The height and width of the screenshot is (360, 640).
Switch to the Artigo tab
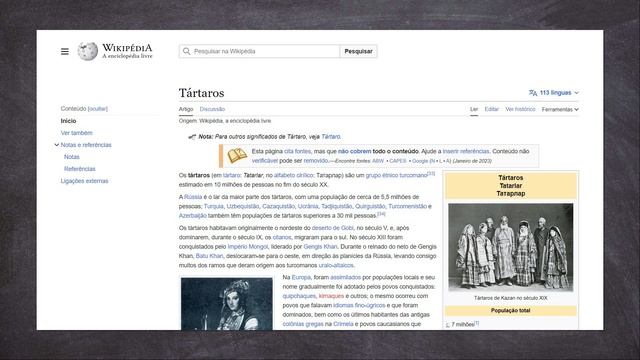coord(186,109)
